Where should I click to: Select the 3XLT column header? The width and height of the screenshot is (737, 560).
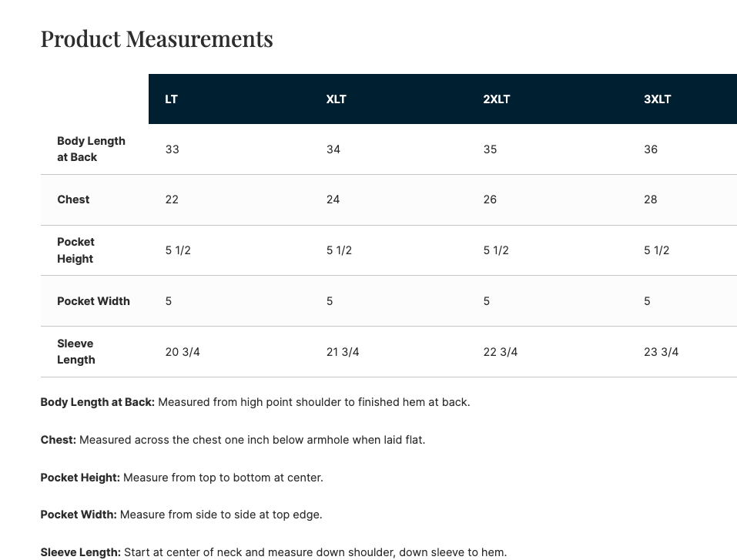tap(657, 99)
